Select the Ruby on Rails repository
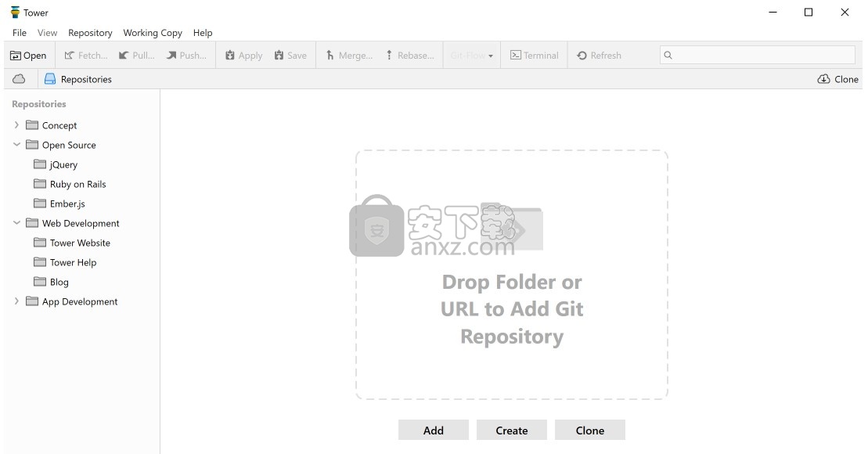 [70, 184]
